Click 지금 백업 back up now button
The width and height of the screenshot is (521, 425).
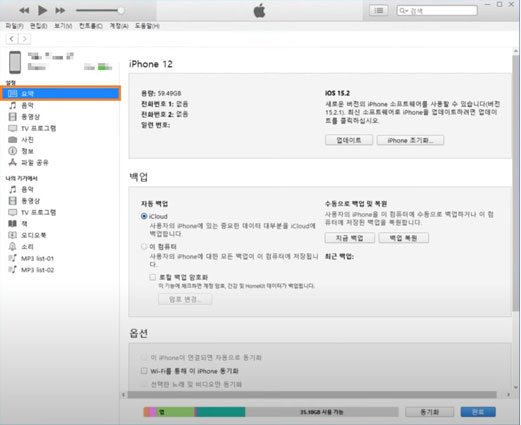[349, 238]
